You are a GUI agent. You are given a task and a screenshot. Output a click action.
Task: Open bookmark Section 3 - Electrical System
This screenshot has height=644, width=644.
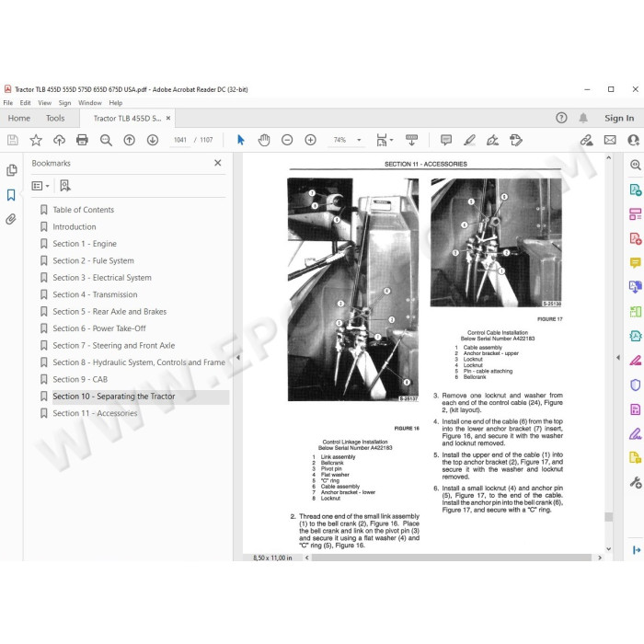[102, 278]
